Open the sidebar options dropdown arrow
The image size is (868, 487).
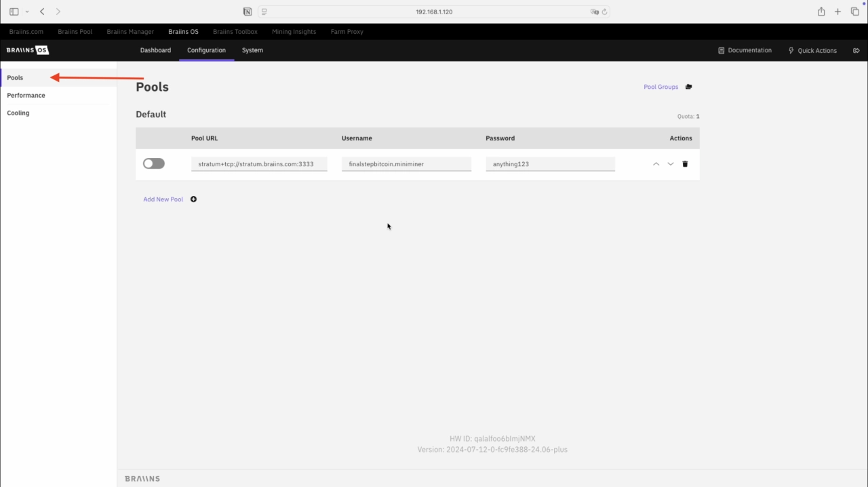(x=27, y=12)
